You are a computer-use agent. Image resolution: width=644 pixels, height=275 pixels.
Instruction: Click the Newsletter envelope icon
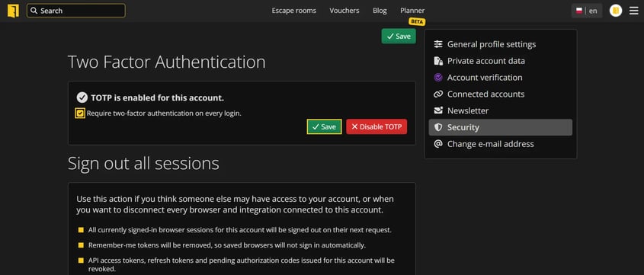tap(438, 110)
